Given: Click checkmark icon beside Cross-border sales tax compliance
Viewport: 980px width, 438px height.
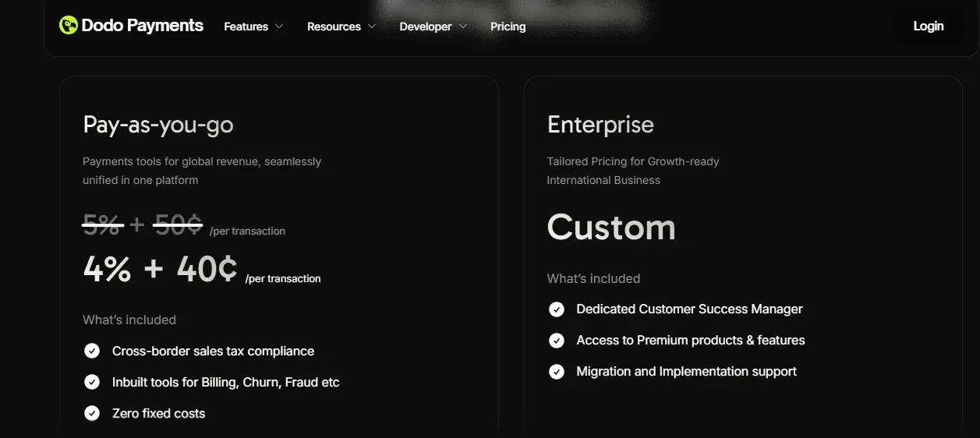Looking at the screenshot, I should click(92, 351).
